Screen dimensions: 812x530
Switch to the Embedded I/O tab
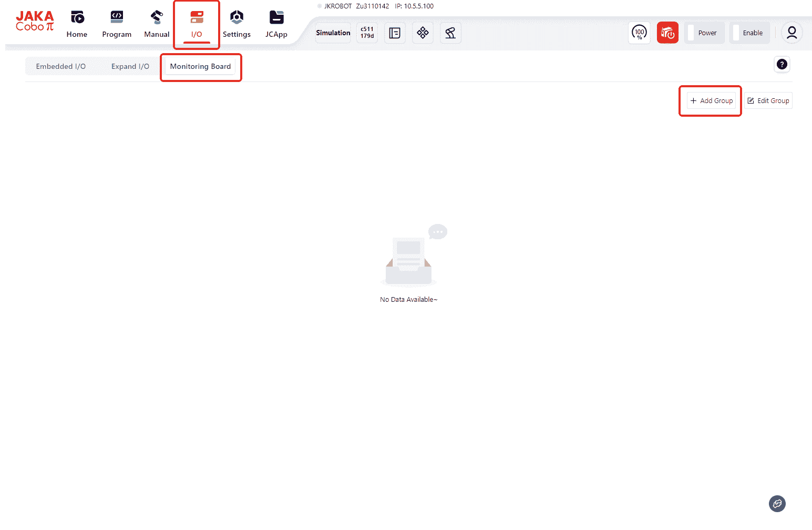pos(61,67)
